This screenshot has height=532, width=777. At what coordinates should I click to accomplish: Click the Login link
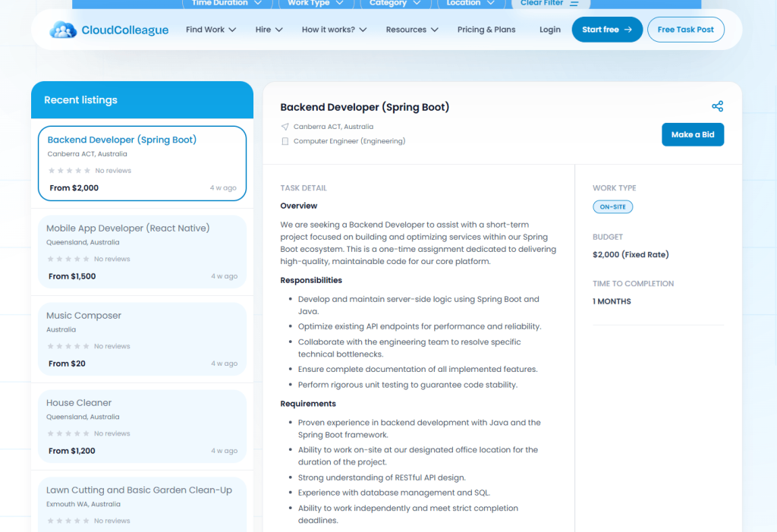[550, 30]
